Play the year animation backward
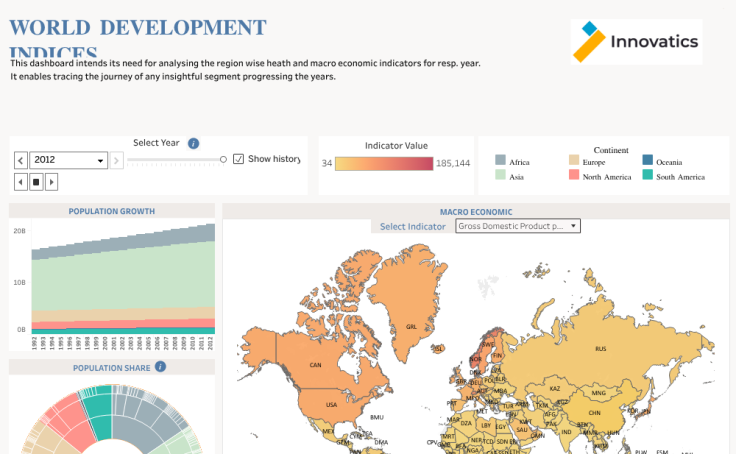736x454 pixels. (x=20, y=181)
